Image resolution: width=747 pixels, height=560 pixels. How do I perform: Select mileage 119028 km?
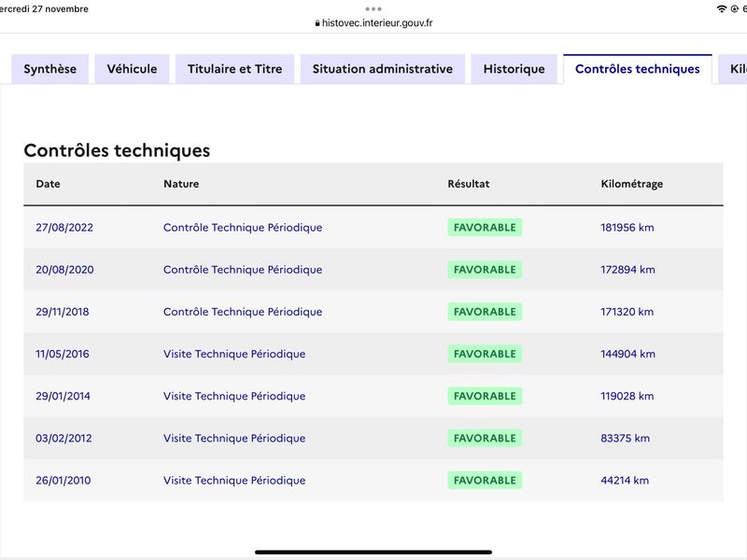click(627, 396)
